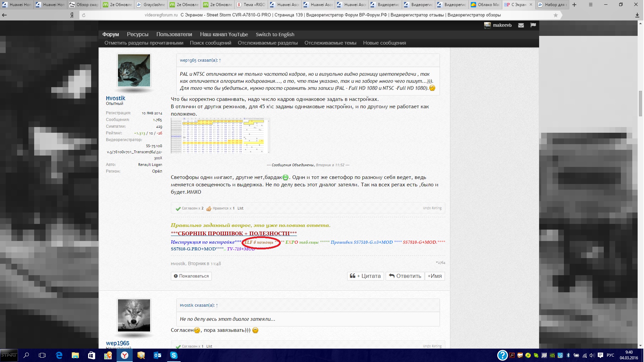Bookmark page with the star icon
The width and height of the screenshot is (644, 362).
[x=556, y=15]
